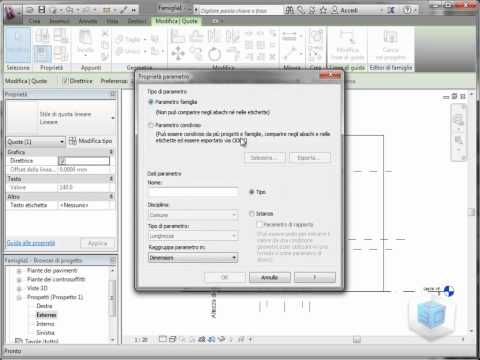Click the OK button in dialog
This screenshot has height=360, width=480.
225,277
